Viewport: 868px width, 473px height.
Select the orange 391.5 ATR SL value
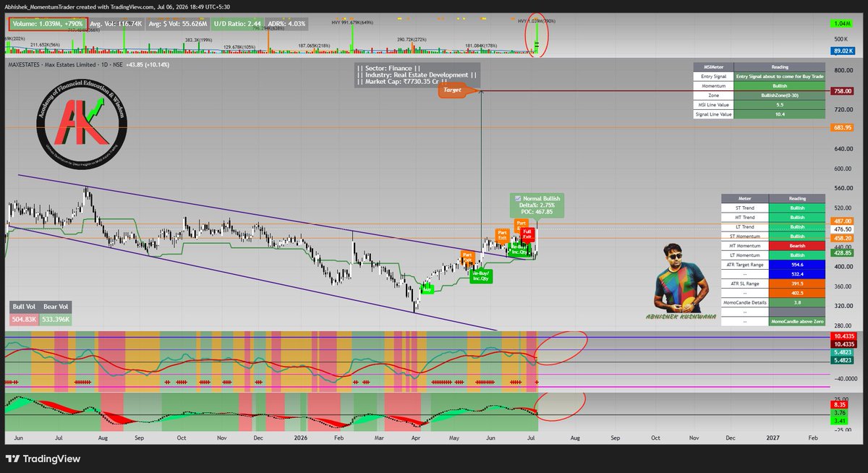coord(796,284)
